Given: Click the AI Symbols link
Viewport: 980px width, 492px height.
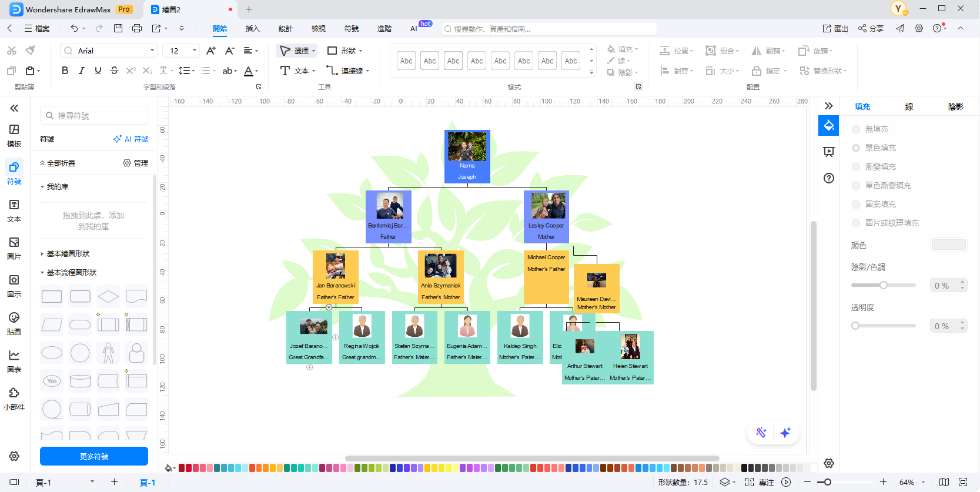Looking at the screenshot, I should [131, 139].
